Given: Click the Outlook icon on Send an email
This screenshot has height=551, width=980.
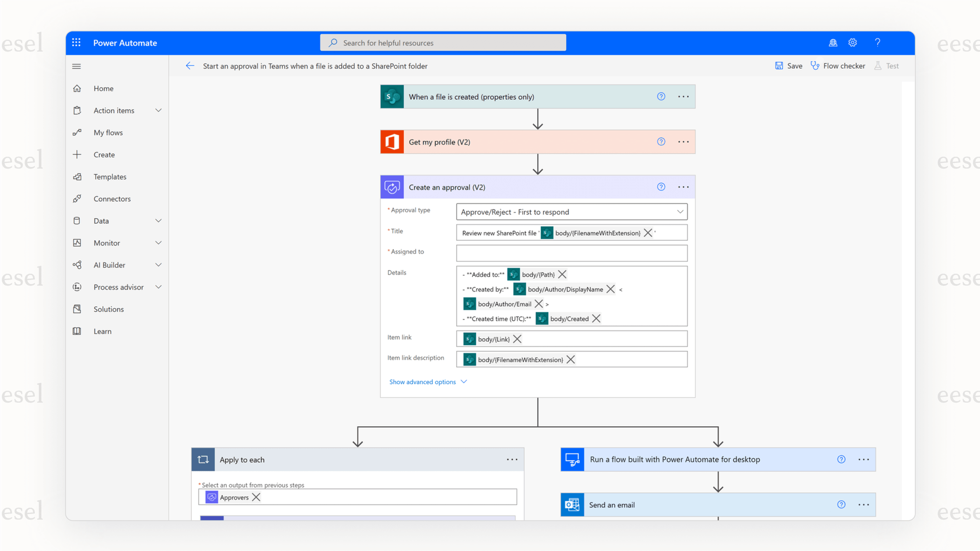Looking at the screenshot, I should click(572, 504).
